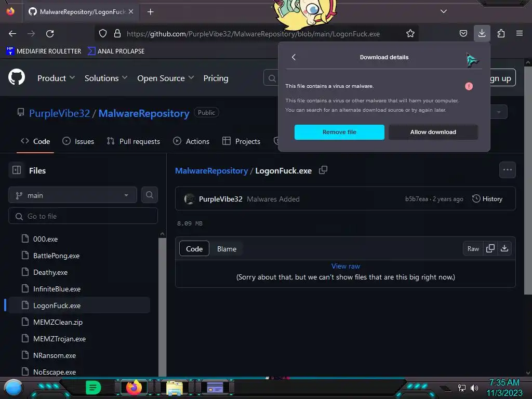
Task: Open the tracking protection shield icon
Action: 103,34
